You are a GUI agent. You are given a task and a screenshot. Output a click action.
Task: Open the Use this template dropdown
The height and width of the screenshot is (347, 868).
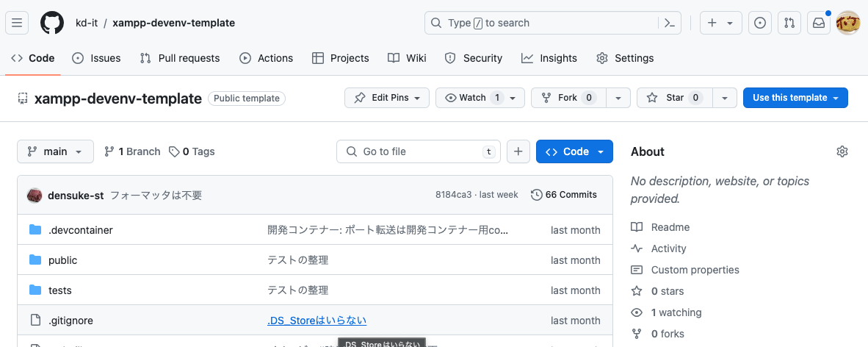point(795,98)
